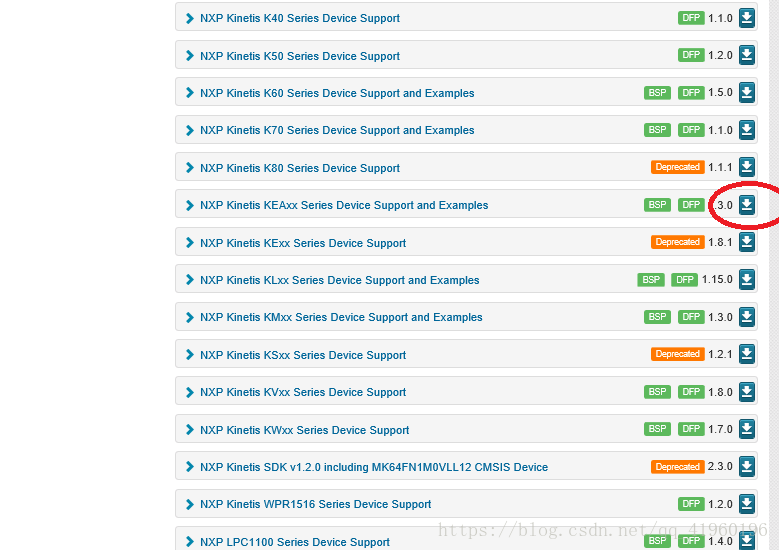Download NXP Kinetis K70 Series pack
This screenshot has width=779, height=550.
747,130
